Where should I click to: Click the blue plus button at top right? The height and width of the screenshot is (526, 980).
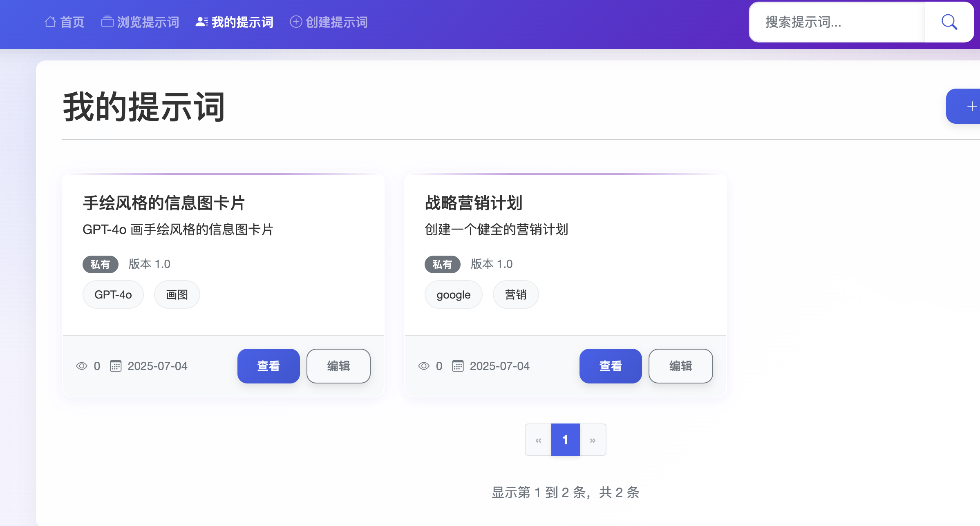(964, 106)
